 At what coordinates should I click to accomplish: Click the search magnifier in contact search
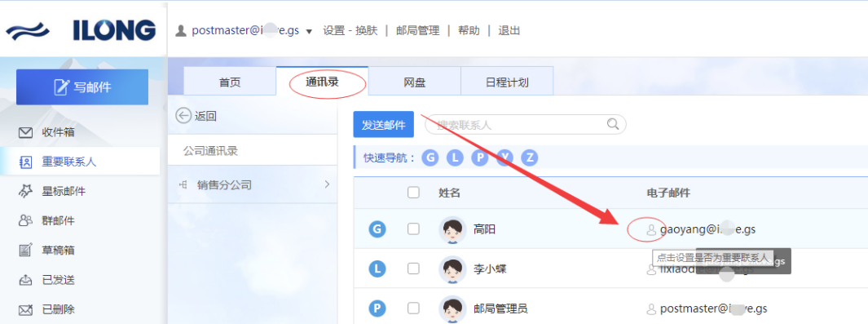coord(612,124)
